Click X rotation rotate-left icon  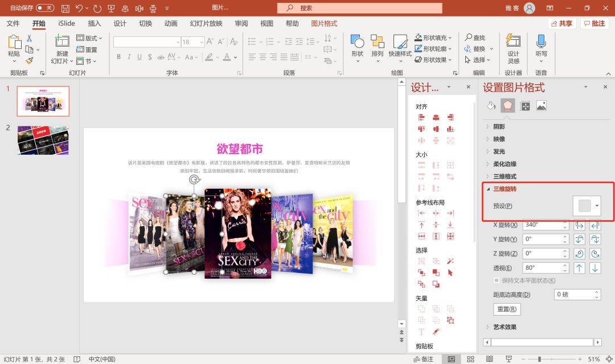pyautogui.click(x=579, y=225)
